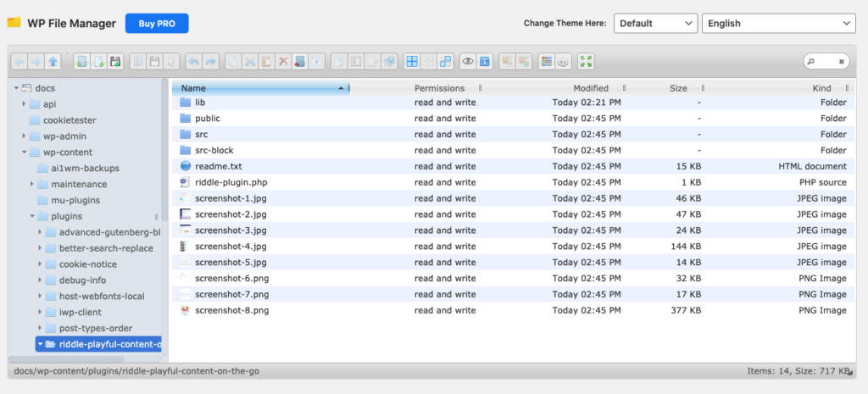Select the riddle-plugin.php file

pyautogui.click(x=513, y=182)
